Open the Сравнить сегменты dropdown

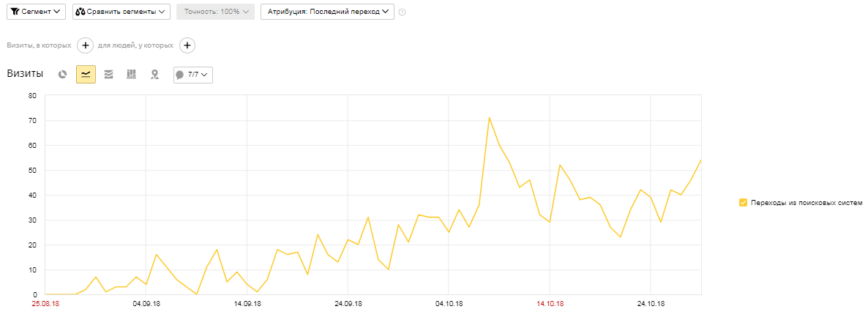(x=121, y=12)
